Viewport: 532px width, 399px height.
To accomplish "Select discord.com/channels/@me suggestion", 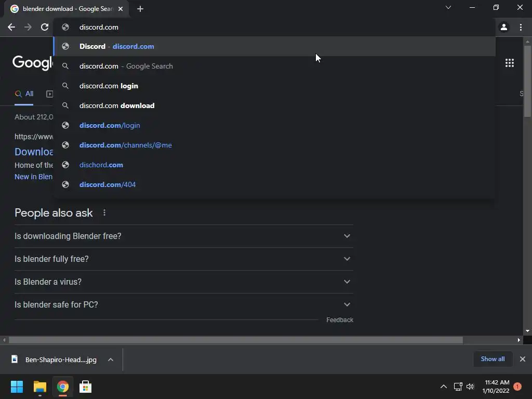I will pos(274,145).
